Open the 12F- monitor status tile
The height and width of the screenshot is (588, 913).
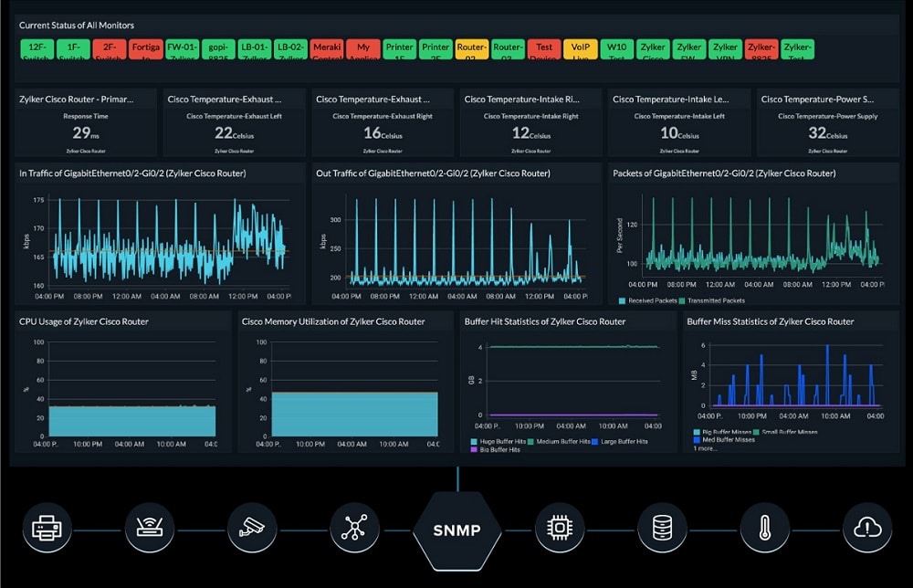tap(37, 49)
